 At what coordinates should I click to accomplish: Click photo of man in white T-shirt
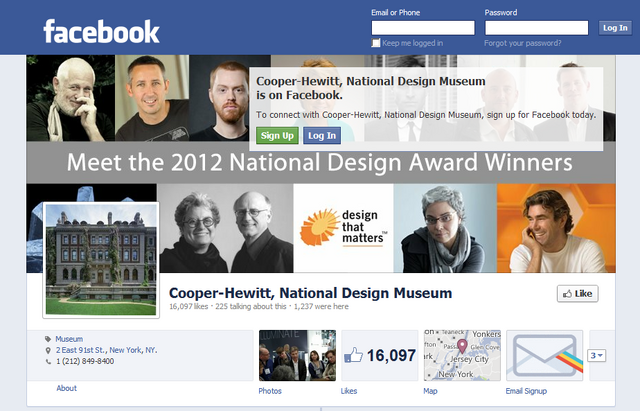click(x=556, y=228)
